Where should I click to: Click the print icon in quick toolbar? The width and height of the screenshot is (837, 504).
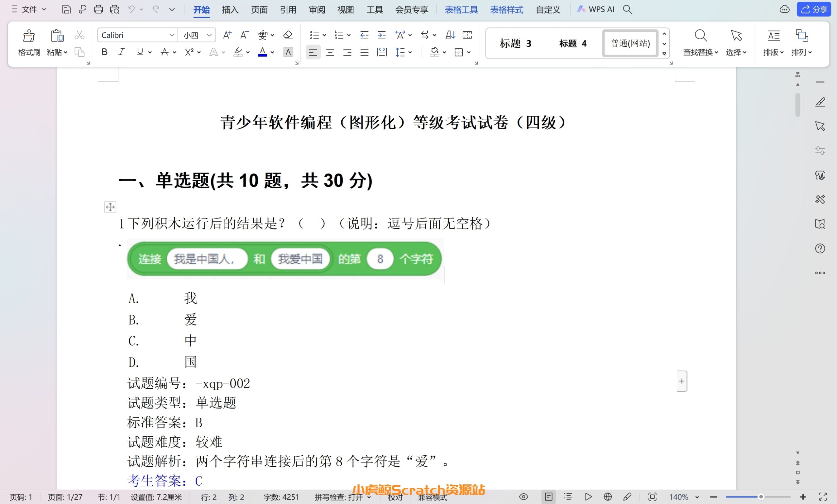point(98,9)
